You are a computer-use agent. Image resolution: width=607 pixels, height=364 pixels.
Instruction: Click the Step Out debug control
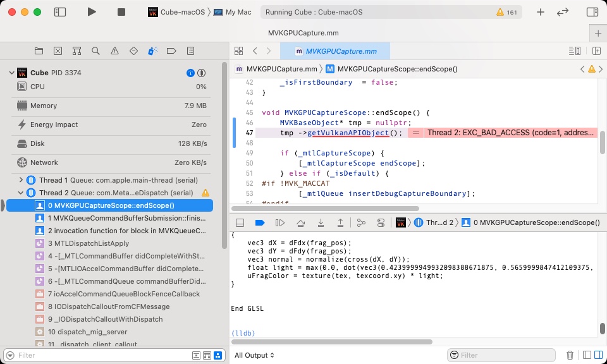(x=340, y=222)
